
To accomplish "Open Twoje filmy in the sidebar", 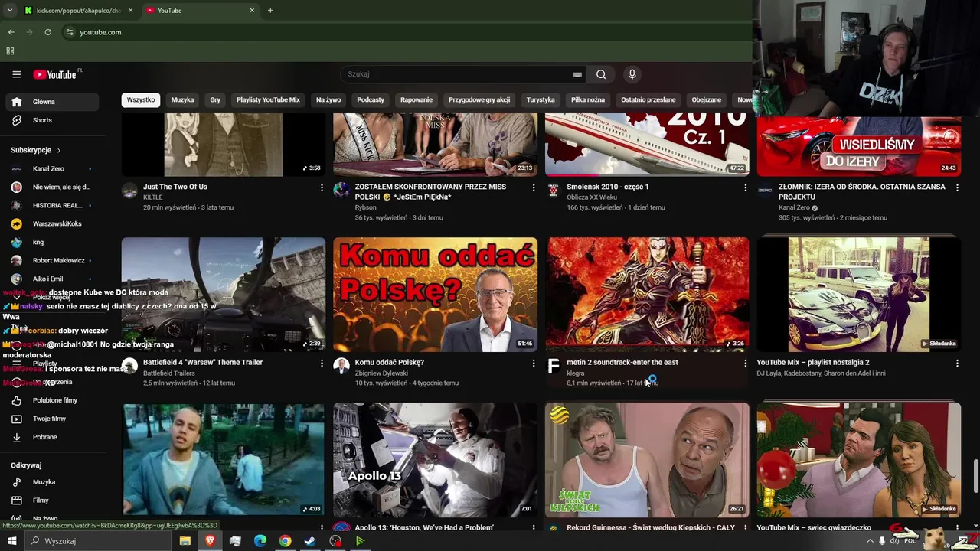I will pos(52,419).
